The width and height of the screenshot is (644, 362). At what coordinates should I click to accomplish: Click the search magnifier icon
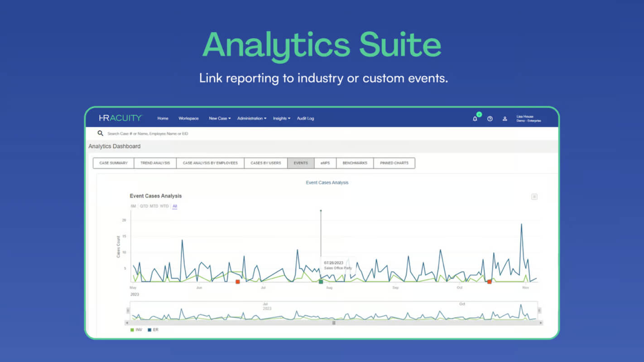coord(100,133)
